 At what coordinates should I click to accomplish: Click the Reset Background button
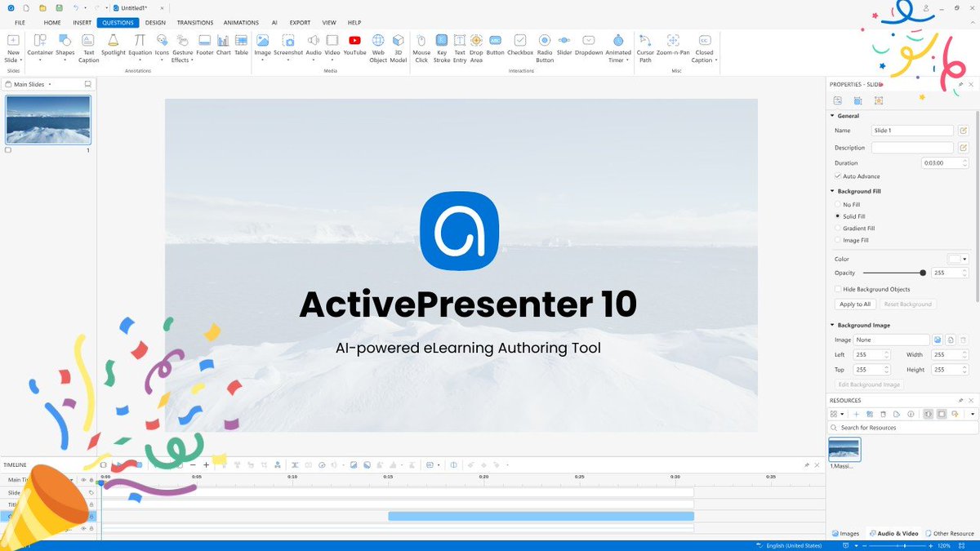(x=908, y=304)
